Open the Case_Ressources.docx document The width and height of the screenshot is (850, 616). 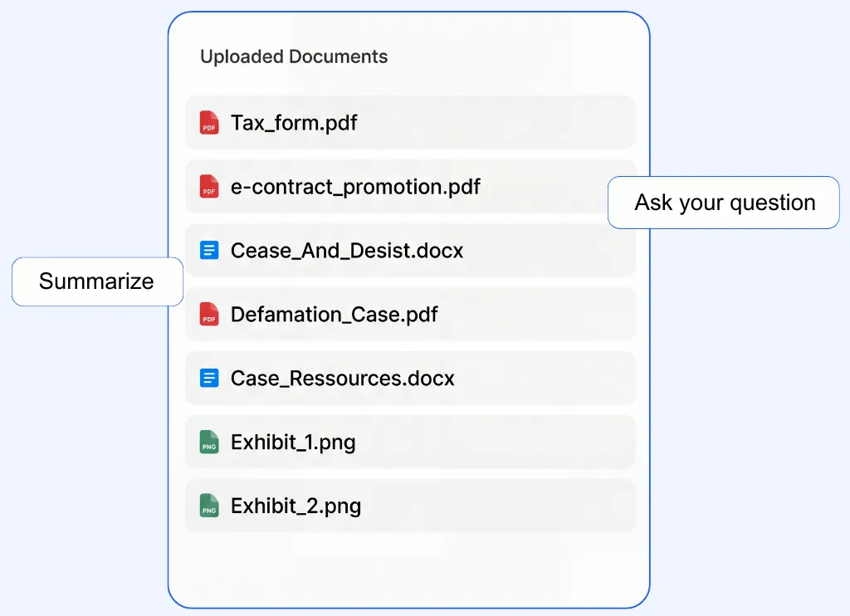click(410, 378)
